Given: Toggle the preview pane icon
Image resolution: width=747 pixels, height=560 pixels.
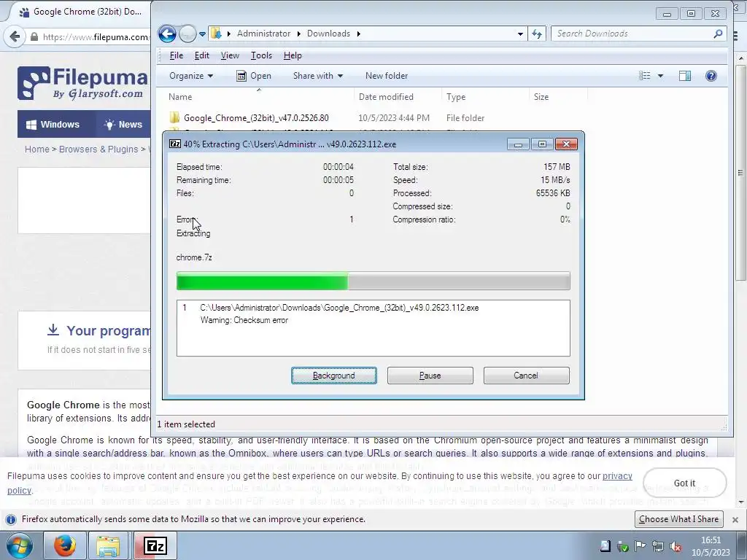Looking at the screenshot, I should pyautogui.click(x=684, y=76).
